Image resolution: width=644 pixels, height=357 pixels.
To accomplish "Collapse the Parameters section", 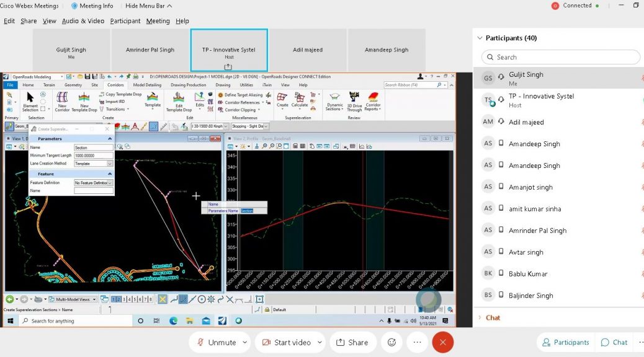I will point(110,139).
